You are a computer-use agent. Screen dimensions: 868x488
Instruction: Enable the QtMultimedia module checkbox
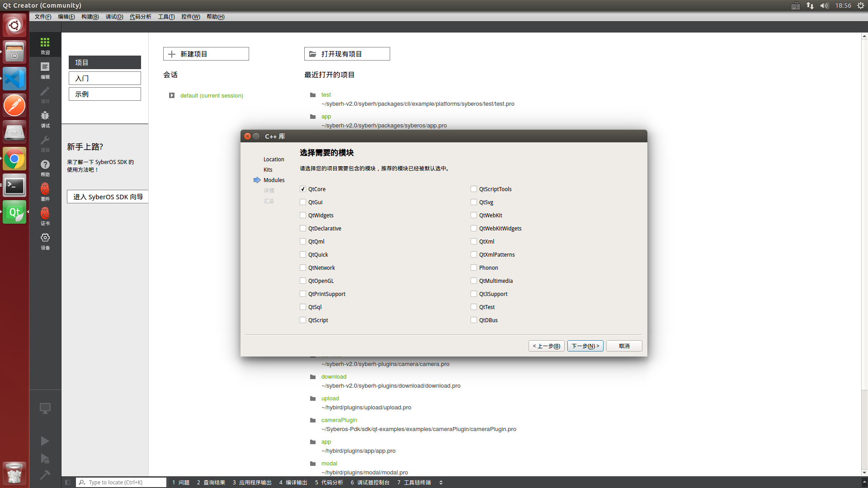tap(474, 281)
